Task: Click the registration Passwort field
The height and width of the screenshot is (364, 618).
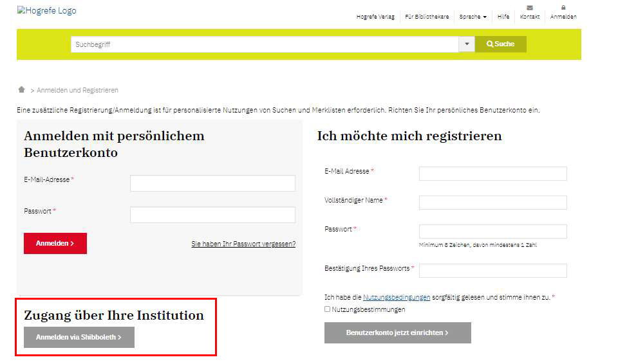Action: coord(492,232)
